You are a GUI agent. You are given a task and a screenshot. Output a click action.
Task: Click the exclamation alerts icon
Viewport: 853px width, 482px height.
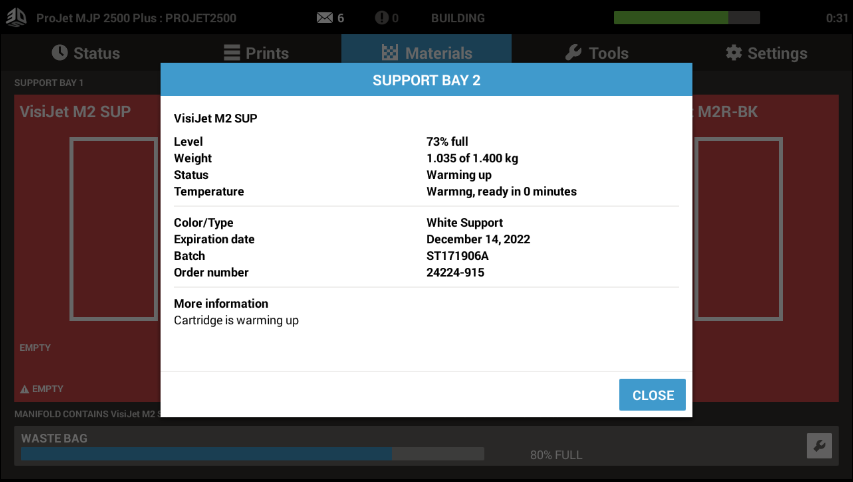point(381,18)
